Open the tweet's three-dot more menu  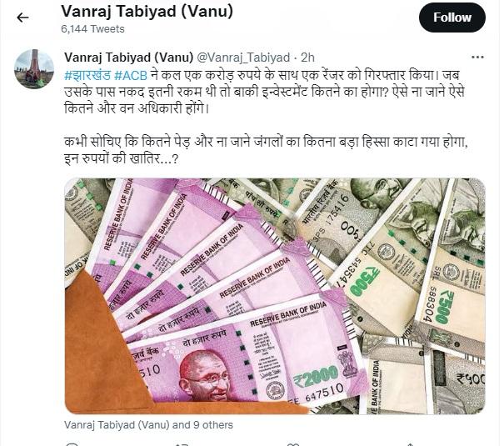pos(477,58)
